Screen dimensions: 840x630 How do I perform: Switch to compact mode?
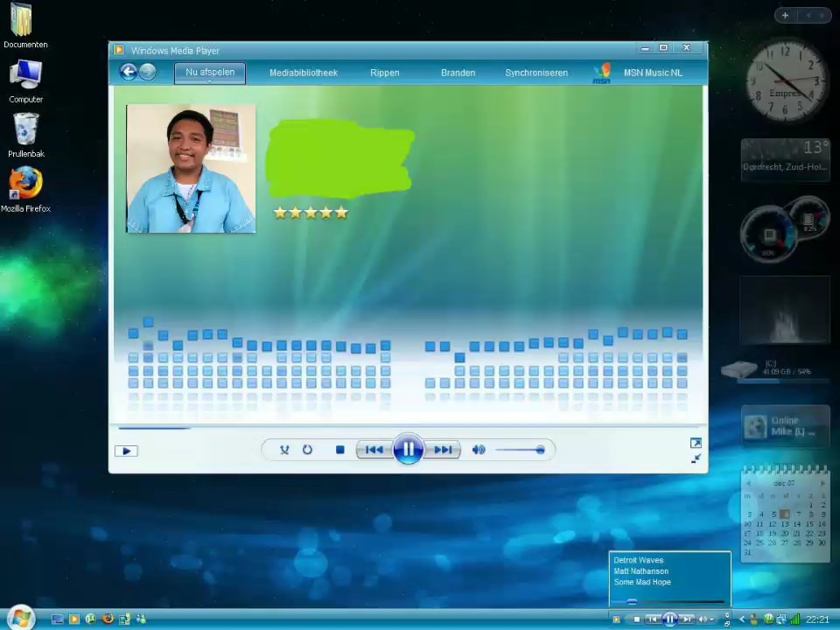[x=696, y=458]
